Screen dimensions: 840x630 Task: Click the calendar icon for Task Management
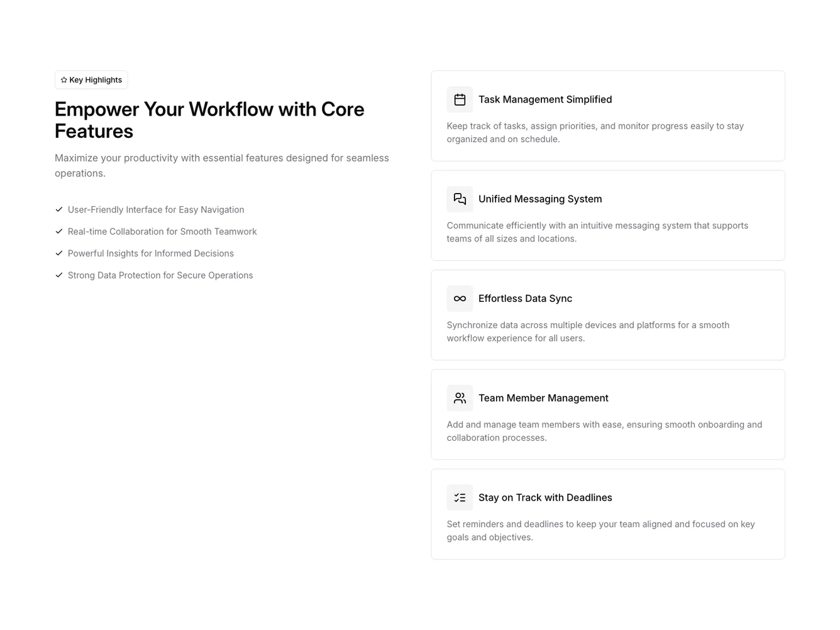(x=460, y=99)
